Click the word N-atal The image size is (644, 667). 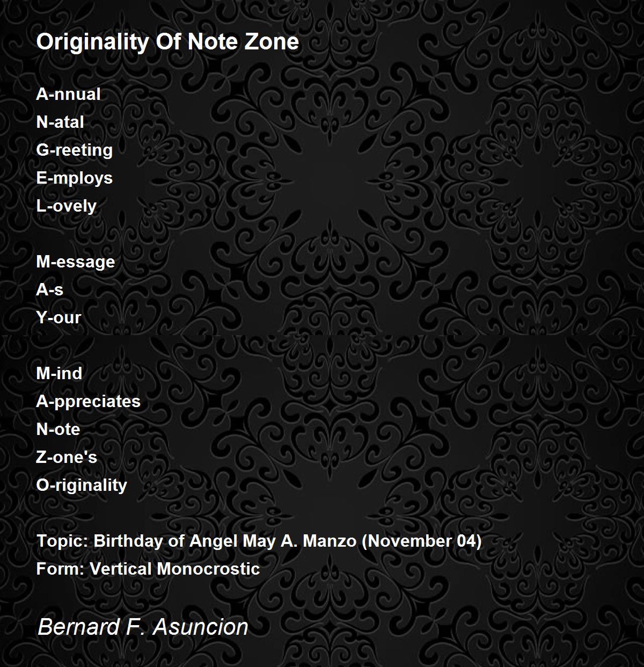click(x=60, y=122)
